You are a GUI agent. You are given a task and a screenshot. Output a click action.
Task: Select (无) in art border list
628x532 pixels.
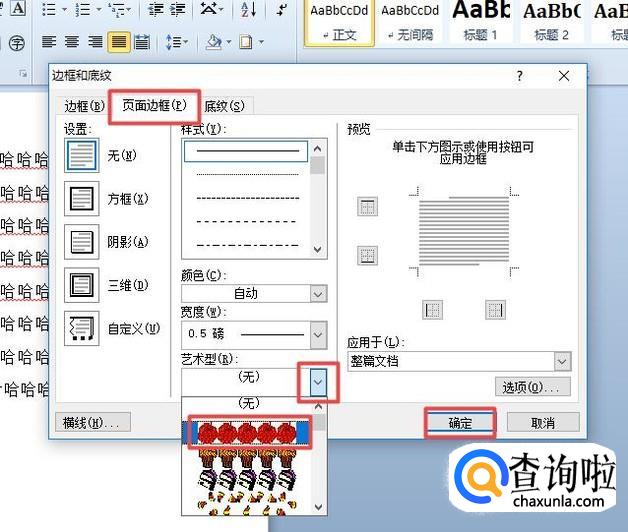(248, 403)
